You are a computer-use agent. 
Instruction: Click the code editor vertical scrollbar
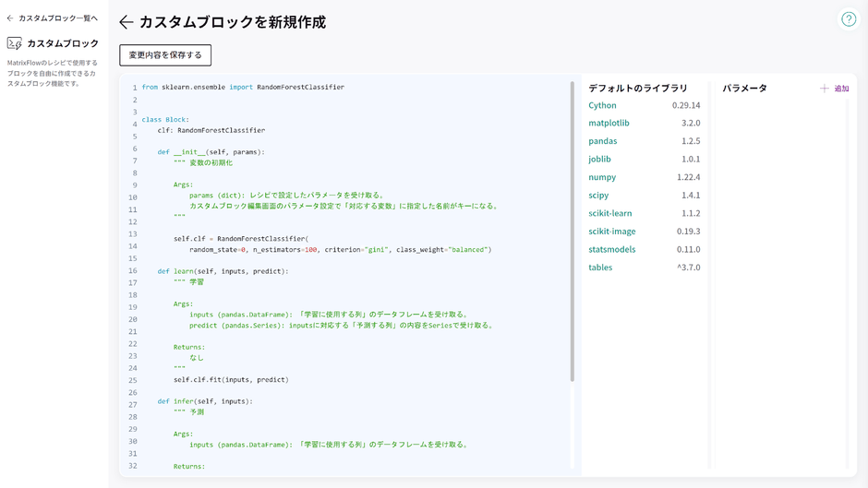[x=573, y=231]
